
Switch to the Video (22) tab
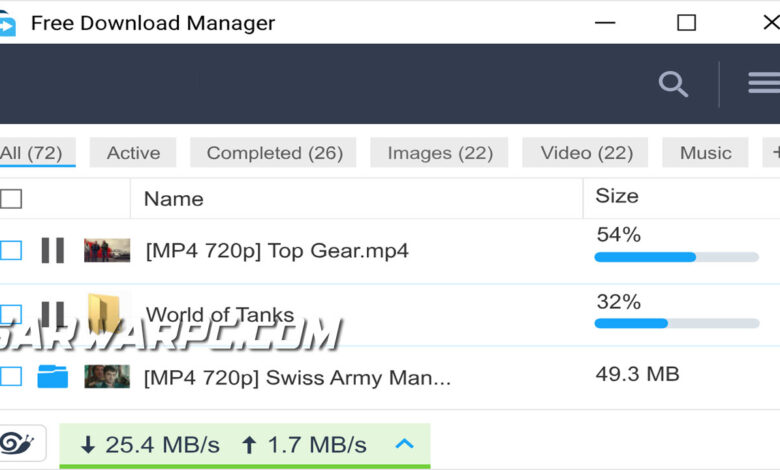tap(585, 153)
